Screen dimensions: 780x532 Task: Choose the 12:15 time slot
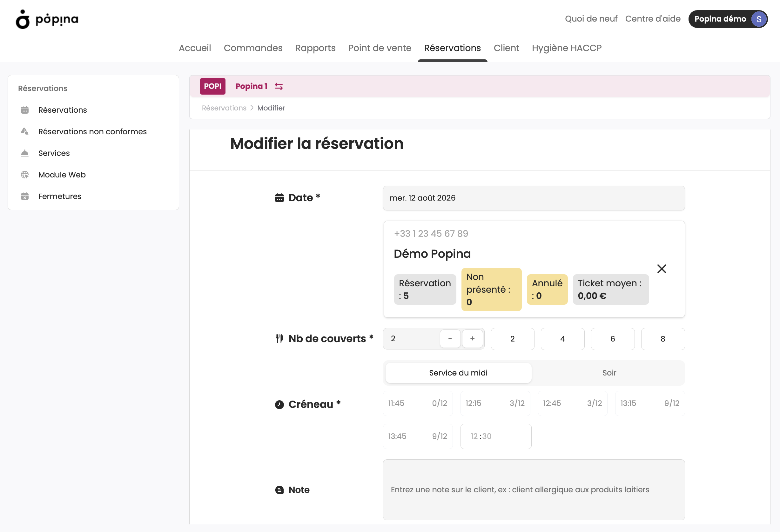point(495,403)
